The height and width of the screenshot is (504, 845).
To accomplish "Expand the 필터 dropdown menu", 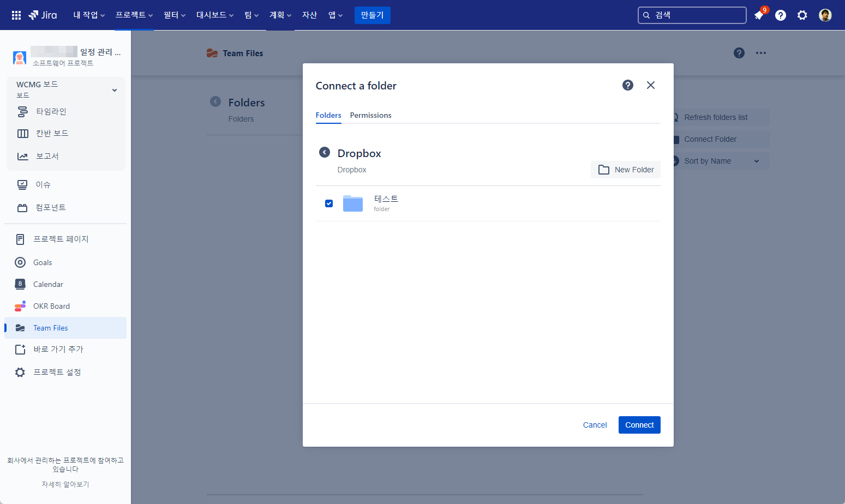I will pos(175,15).
